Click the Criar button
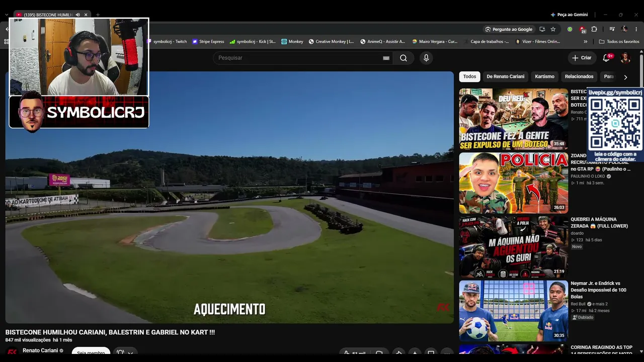The height and width of the screenshot is (362, 644). (x=582, y=58)
